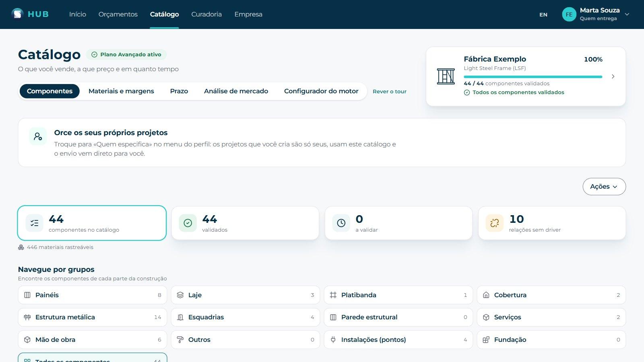Screen dimensions: 644x362
Task: Open the Mão de obra group
Action: click(x=92, y=339)
